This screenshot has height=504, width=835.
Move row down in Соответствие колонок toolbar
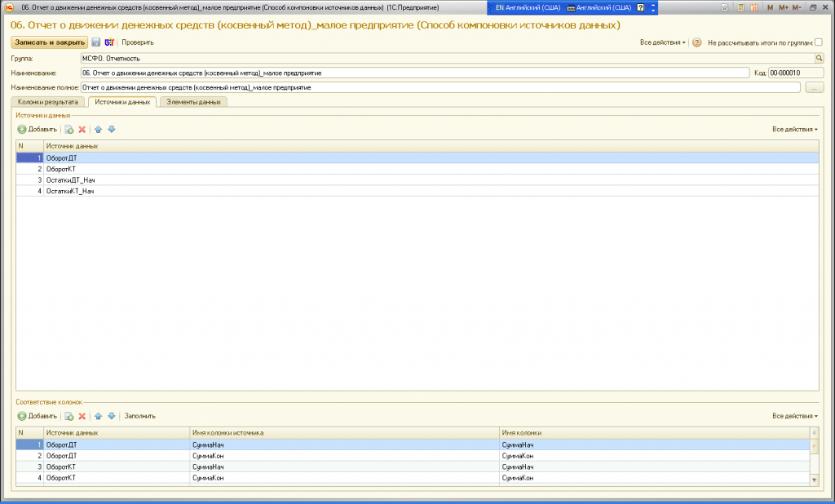(111, 416)
